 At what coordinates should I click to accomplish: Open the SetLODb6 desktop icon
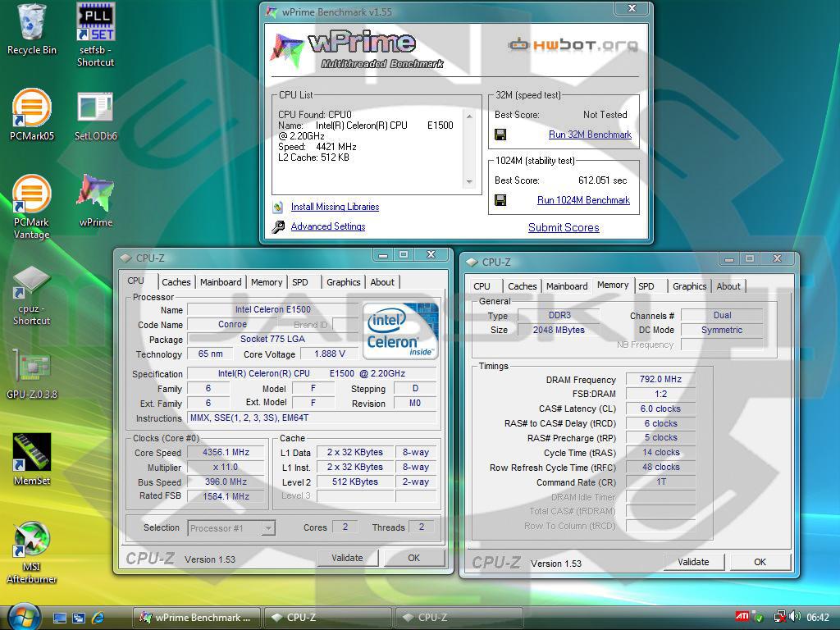[95, 116]
